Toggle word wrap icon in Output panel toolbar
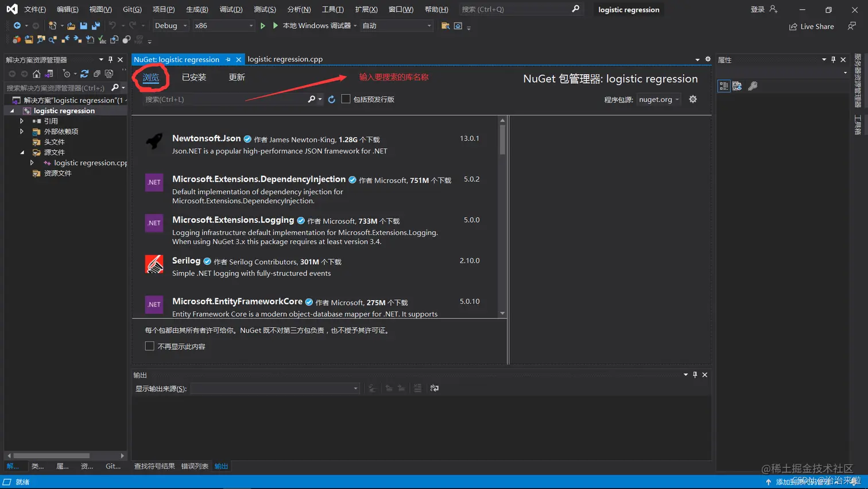This screenshot has height=489, width=868. [x=435, y=388]
